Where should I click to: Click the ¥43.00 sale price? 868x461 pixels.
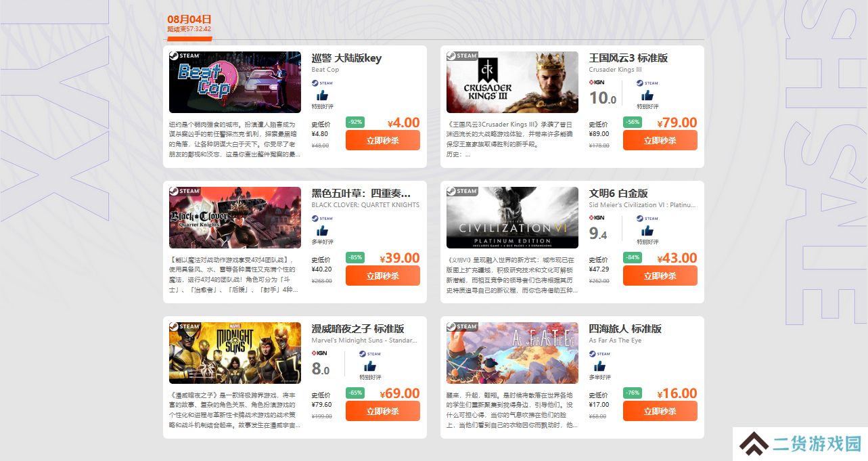click(x=677, y=258)
